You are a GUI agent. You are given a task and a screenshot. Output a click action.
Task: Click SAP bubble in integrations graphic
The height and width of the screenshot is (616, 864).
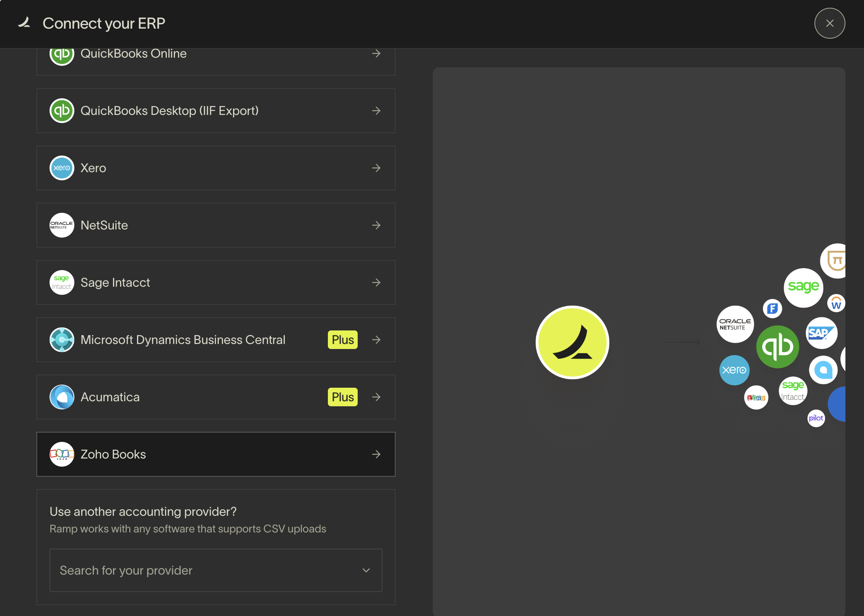[x=821, y=333]
